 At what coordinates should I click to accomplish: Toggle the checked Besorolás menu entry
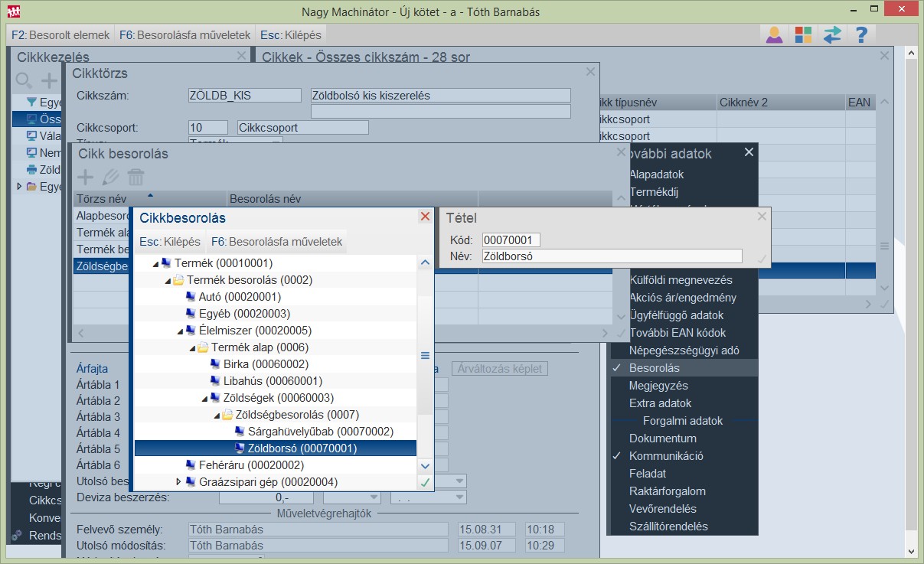pyautogui.click(x=654, y=368)
